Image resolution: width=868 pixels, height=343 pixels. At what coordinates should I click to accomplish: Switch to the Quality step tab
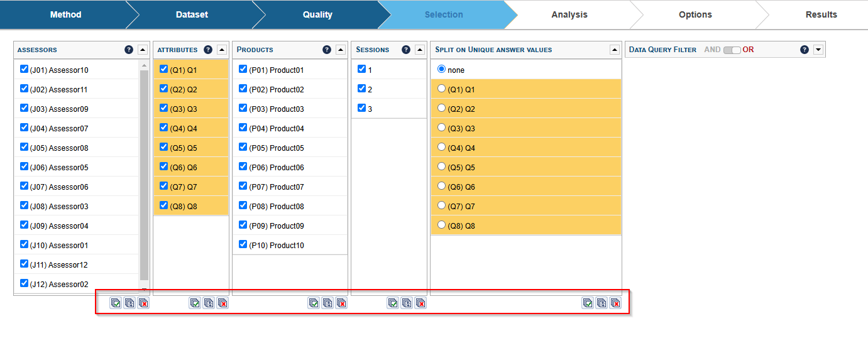[317, 14]
